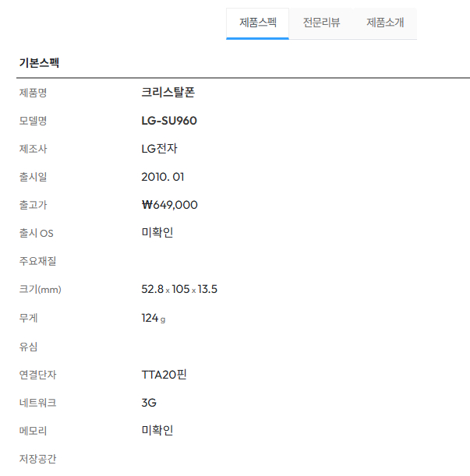
Task: Click the 저장공간 row label
Action: (x=37, y=459)
